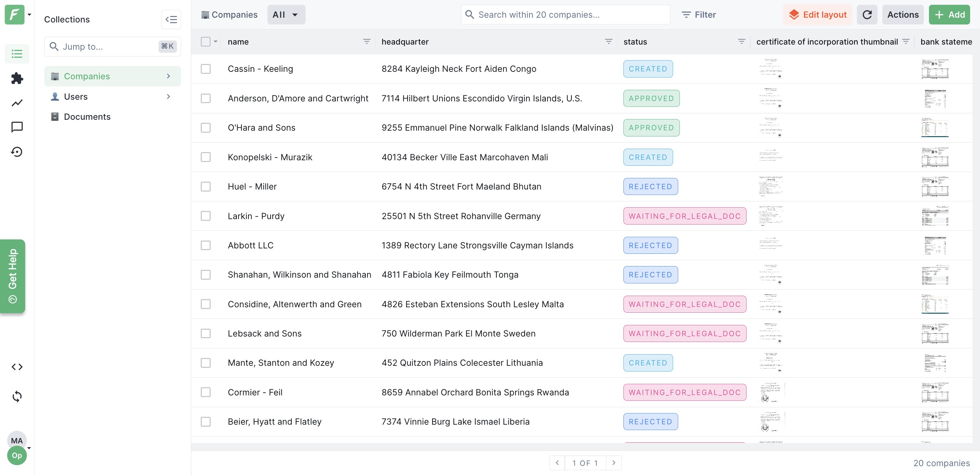This screenshot has width=980, height=475.
Task: Check the Cassin - Keeling row checkbox
Action: [x=206, y=69]
